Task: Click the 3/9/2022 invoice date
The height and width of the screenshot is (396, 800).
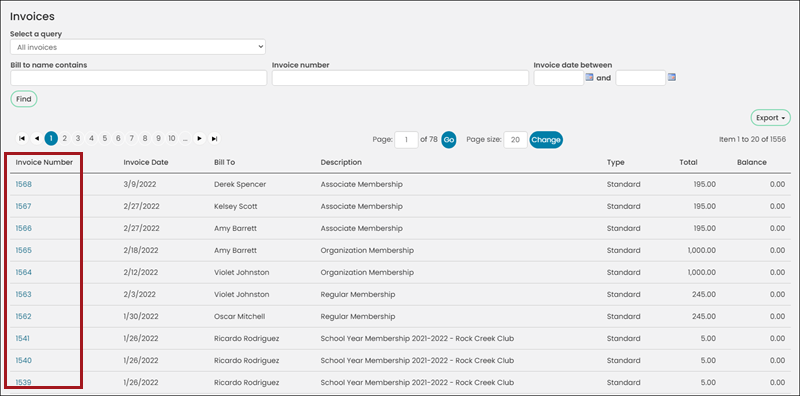Action: (x=140, y=184)
